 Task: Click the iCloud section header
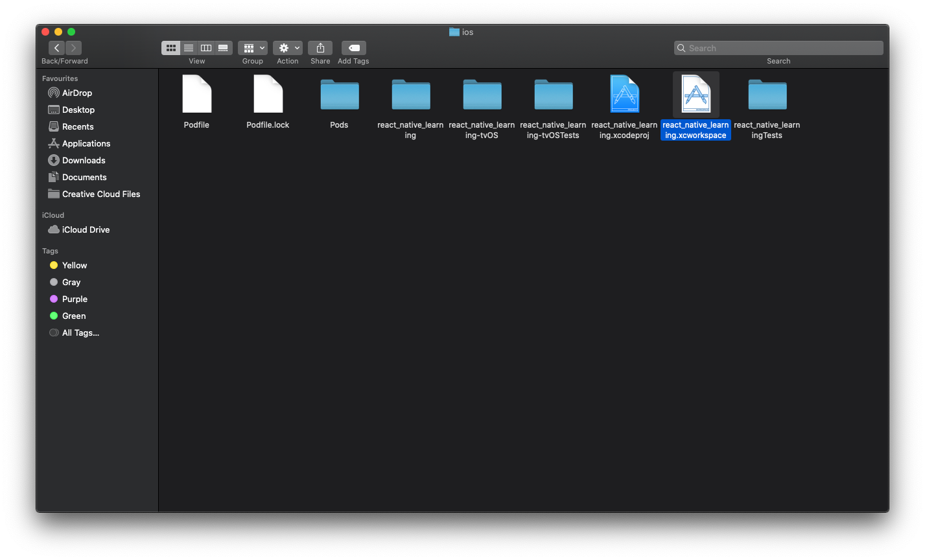pos(53,215)
